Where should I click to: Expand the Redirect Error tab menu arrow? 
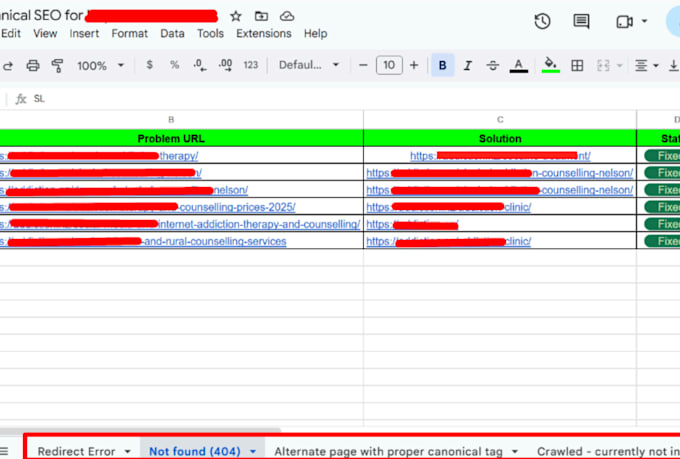click(x=128, y=452)
